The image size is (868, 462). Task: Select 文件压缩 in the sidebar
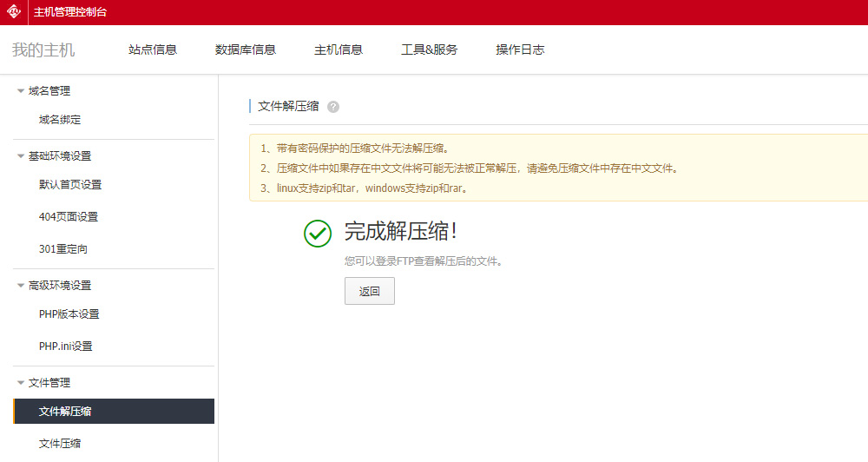pos(60,444)
